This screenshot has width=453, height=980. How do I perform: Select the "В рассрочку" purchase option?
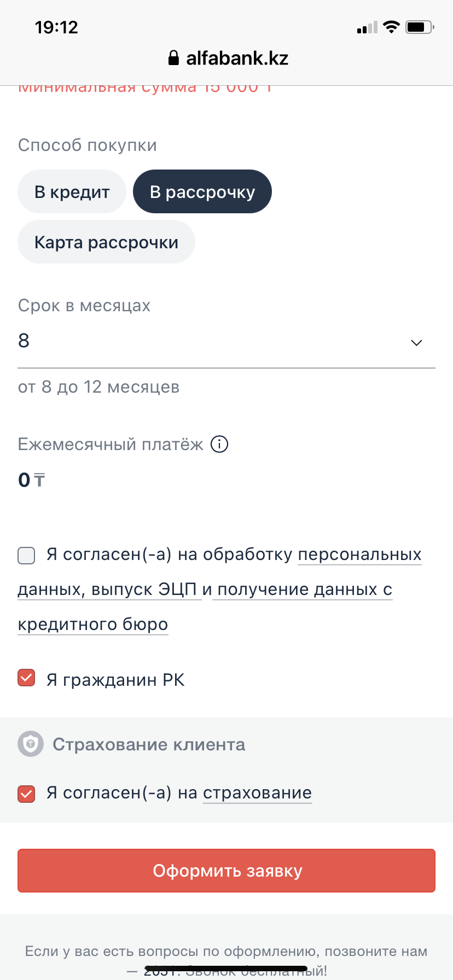click(202, 192)
